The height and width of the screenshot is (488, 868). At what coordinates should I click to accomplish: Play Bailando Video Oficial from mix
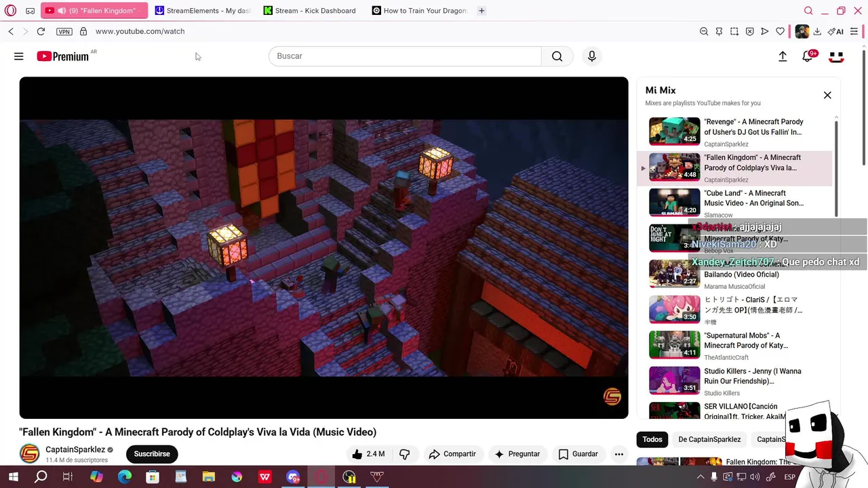click(x=735, y=274)
